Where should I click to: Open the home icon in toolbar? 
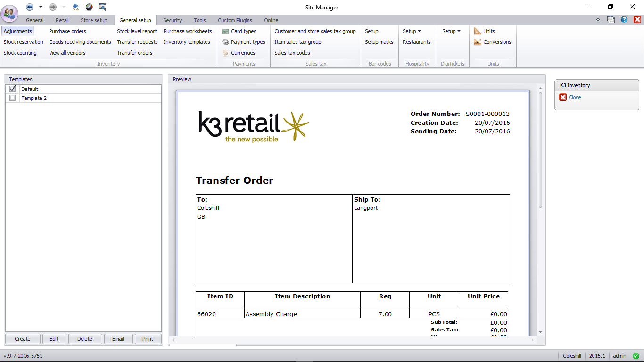pyautogui.click(x=76, y=7)
